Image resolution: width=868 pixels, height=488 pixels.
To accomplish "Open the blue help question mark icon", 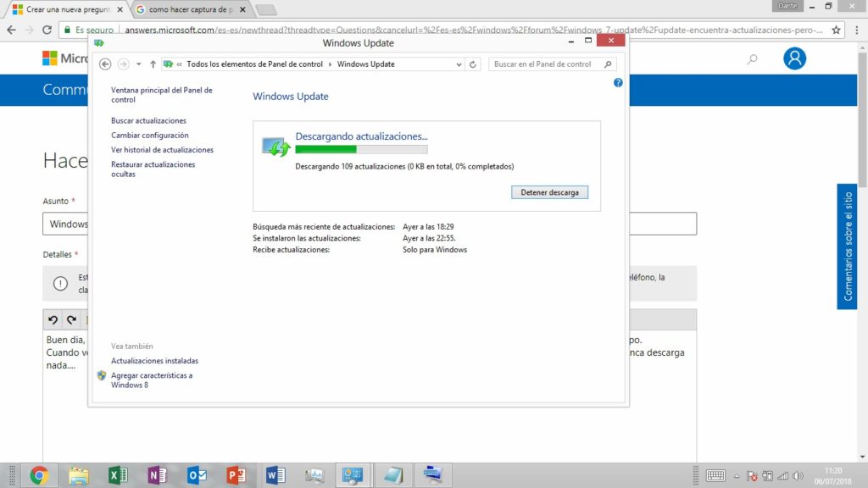I will [x=618, y=82].
